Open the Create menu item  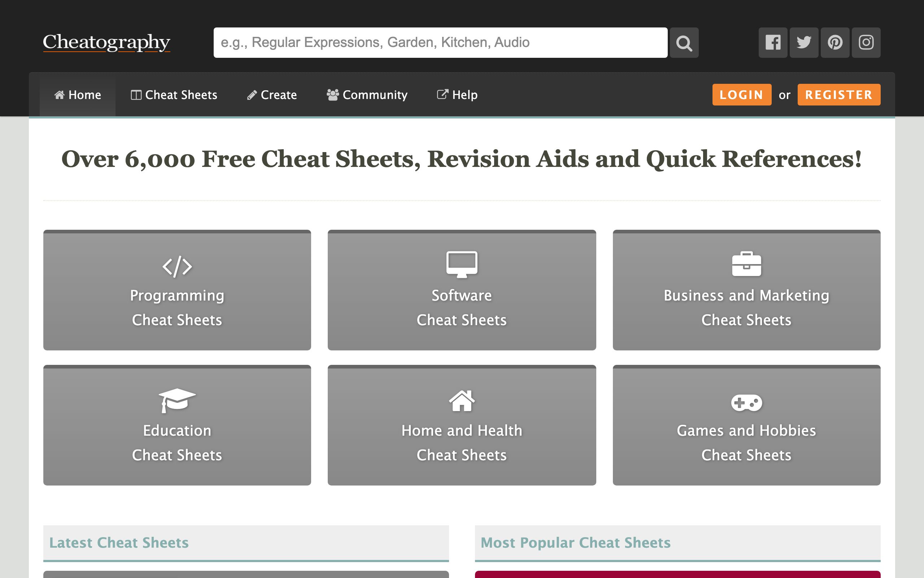[x=272, y=95]
